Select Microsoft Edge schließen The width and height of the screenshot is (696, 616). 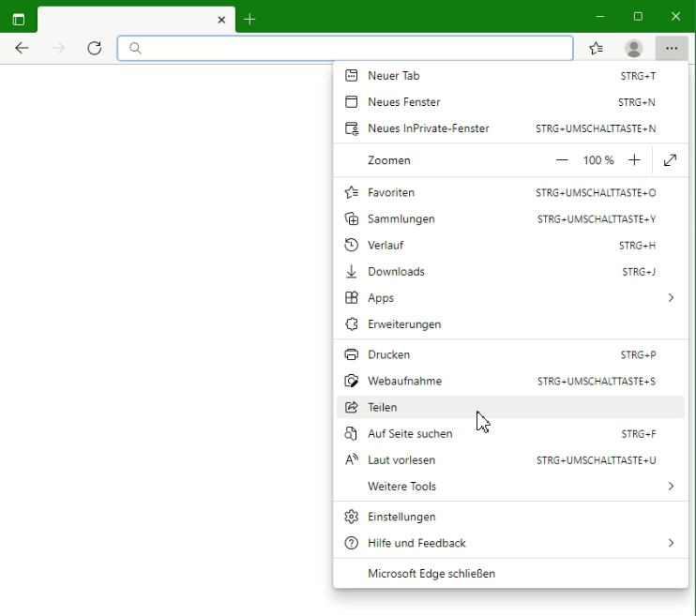pos(510,574)
